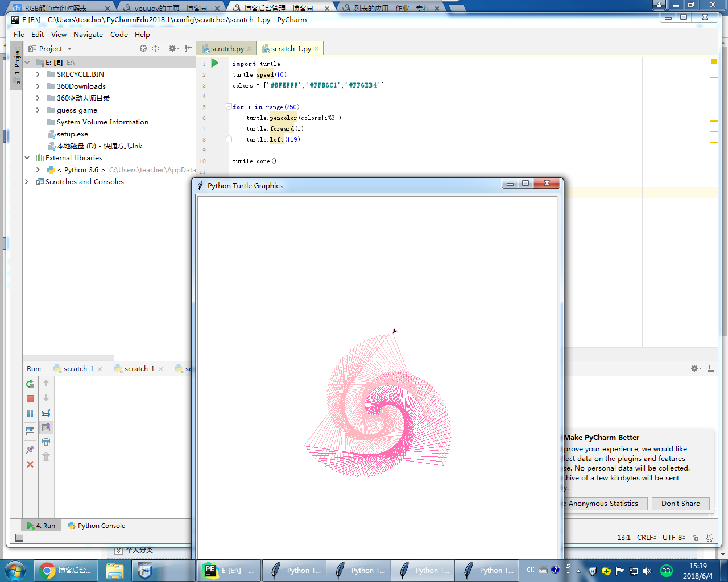Close the Run tab with red X

pos(30,464)
